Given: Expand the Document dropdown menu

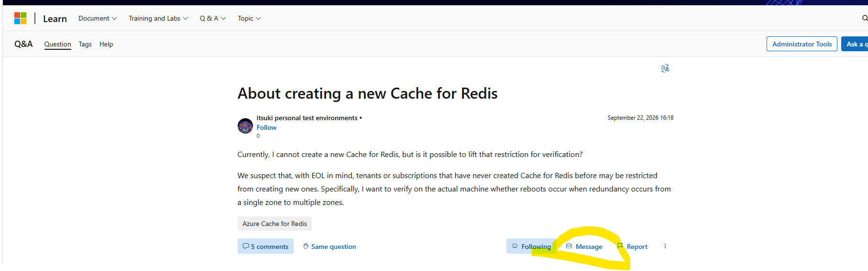Looking at the screenshot, I should (x=98, y=18).
